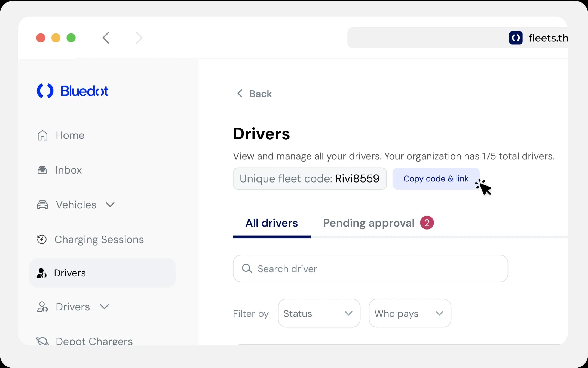
Task: Select the highlighted Drivers sidebar item
Action: 102,273
